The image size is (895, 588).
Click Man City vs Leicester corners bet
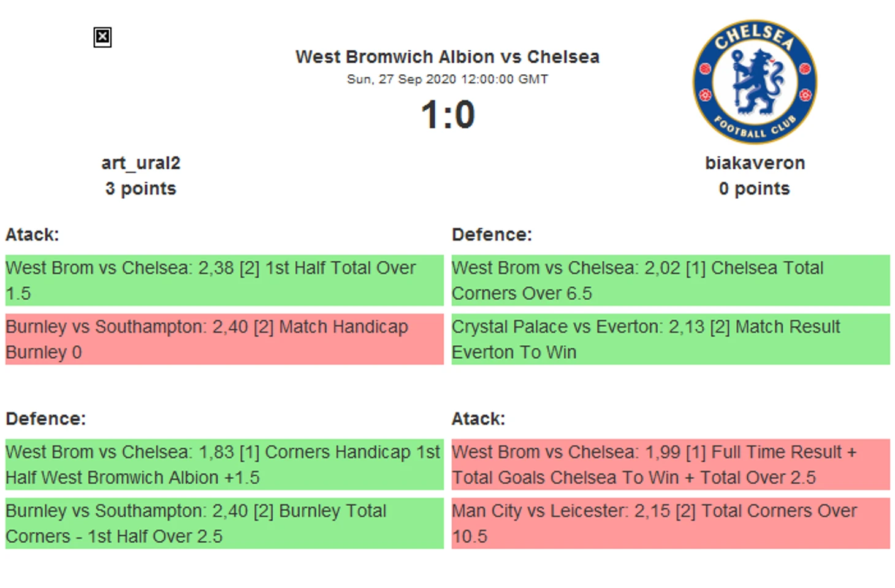point(671,523)
